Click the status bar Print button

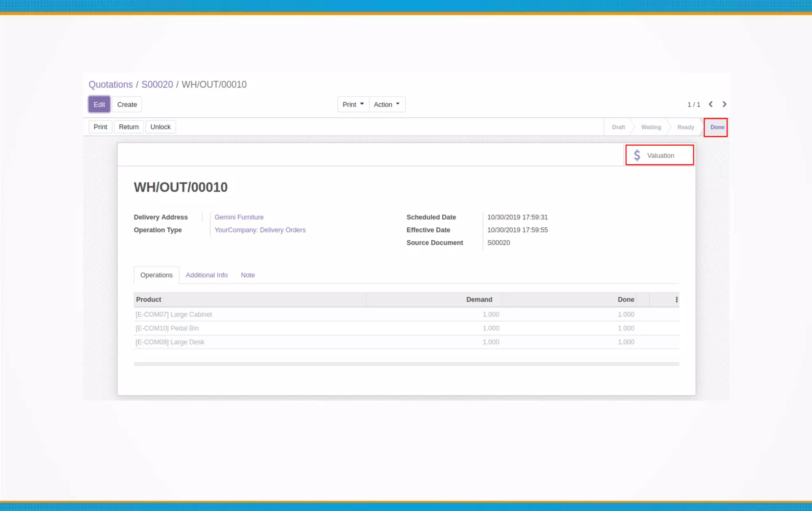100,127
